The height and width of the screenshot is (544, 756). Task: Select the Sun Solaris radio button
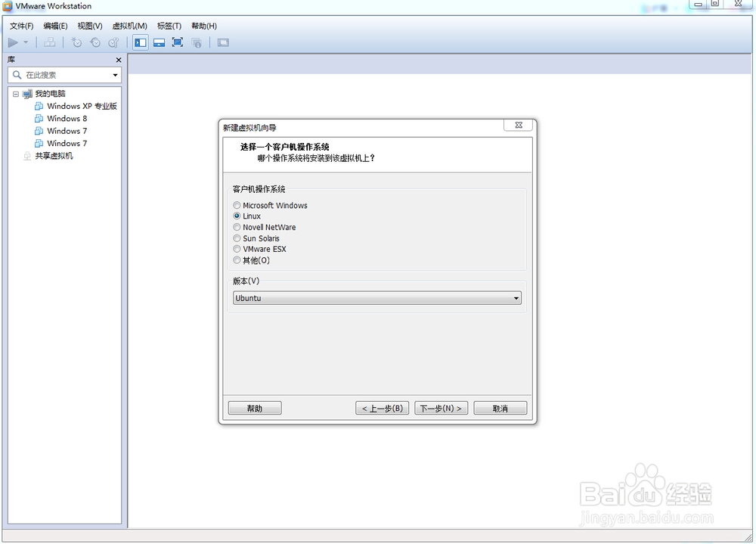(237, 238)
